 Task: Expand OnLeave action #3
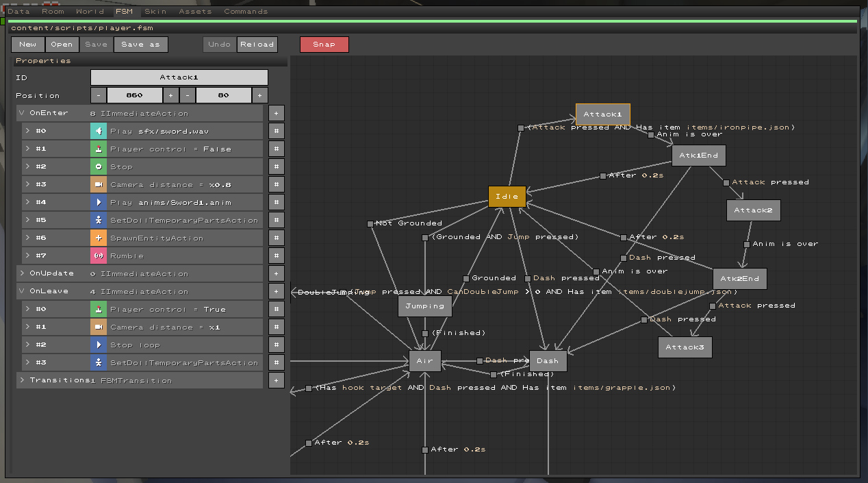pyautogui.click(x=27, y=362)
